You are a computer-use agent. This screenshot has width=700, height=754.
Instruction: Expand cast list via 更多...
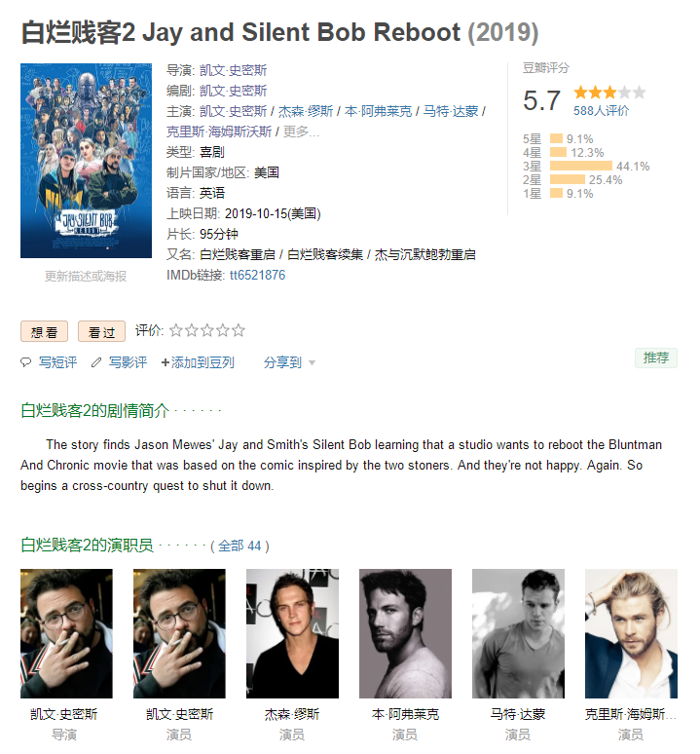(301, 132)
